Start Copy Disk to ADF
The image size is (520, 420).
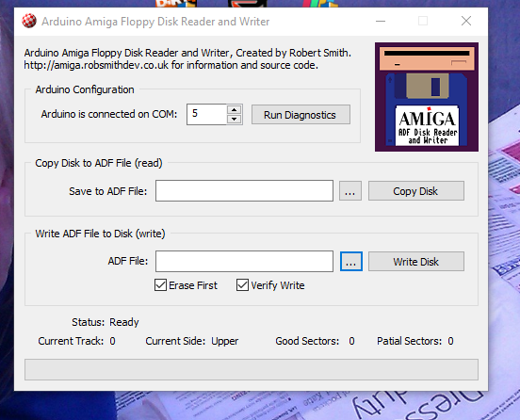click(415, 191)
